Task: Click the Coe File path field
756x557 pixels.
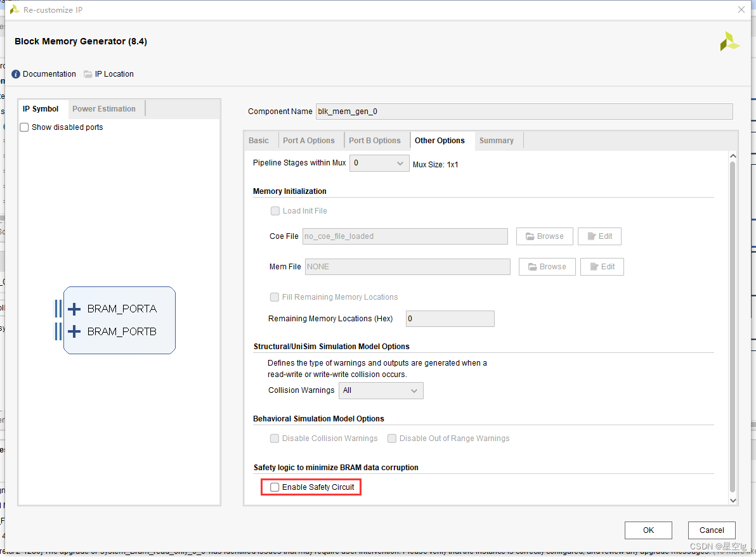Action: click(x=405, y=236)
